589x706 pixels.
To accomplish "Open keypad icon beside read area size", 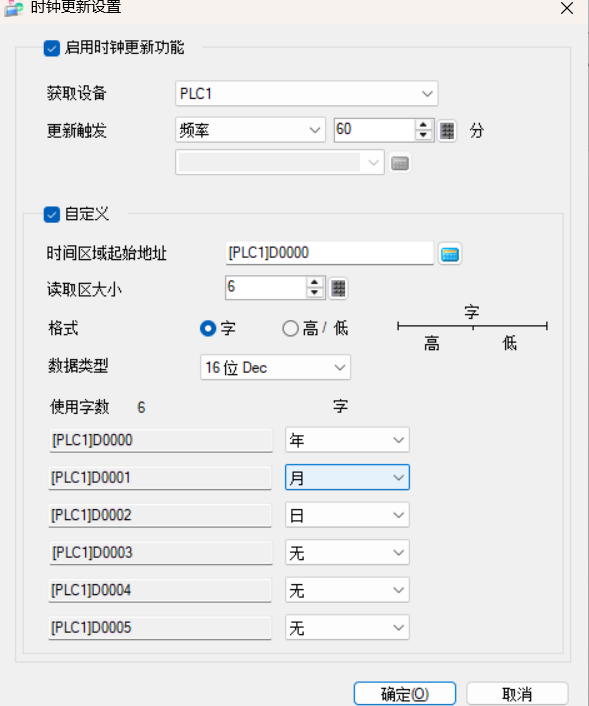I will tap(339, 288).
